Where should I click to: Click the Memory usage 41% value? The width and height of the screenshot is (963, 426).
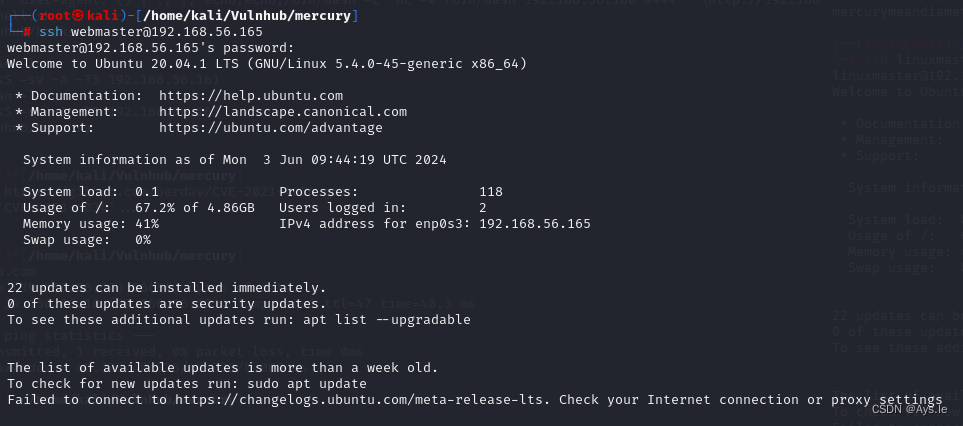[147, 223]
